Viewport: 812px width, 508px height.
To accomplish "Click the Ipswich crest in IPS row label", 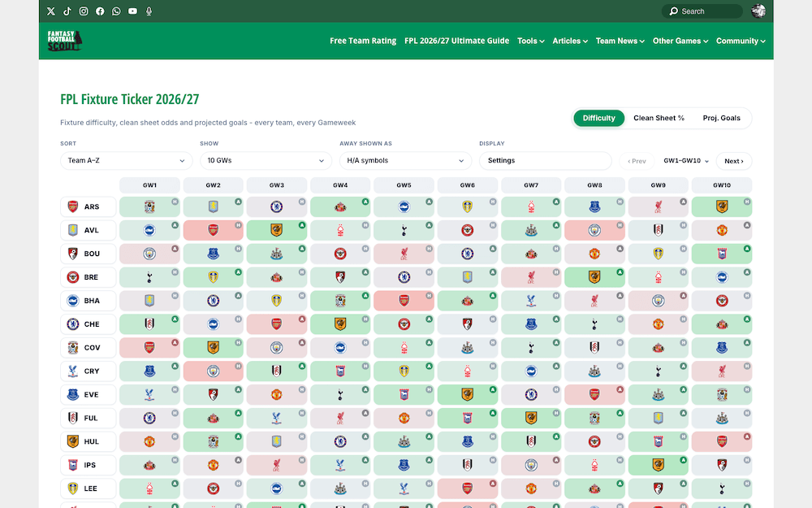I will [x=73, y=465].
